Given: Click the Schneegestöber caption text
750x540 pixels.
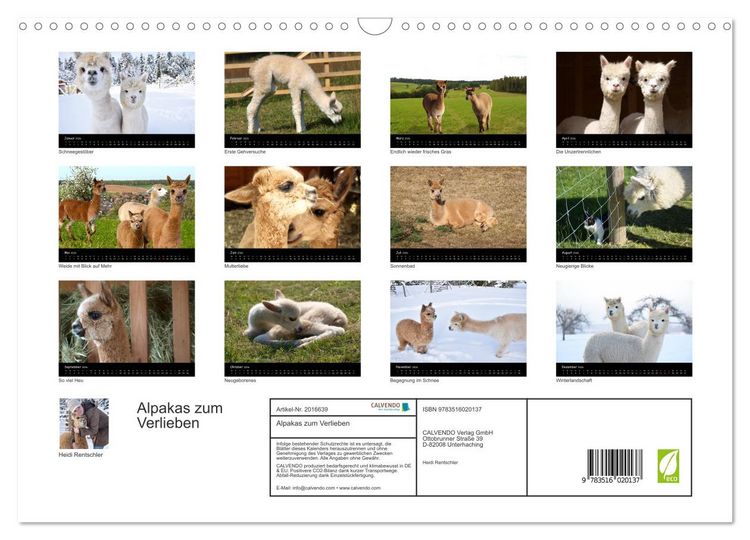Looking at the screenshot, I should coord(76,152).
